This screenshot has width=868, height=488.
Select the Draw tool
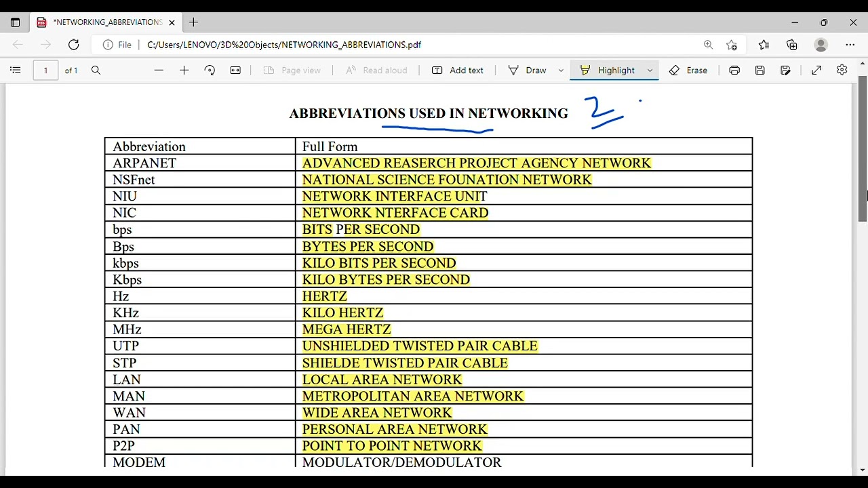[527, 70]
